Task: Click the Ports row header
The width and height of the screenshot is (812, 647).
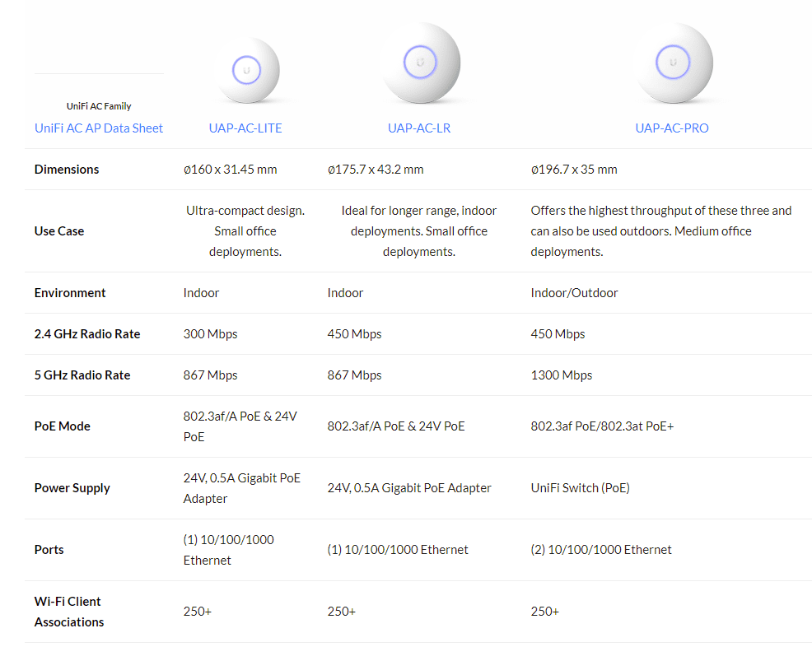Action: click(x=49, y=550)
